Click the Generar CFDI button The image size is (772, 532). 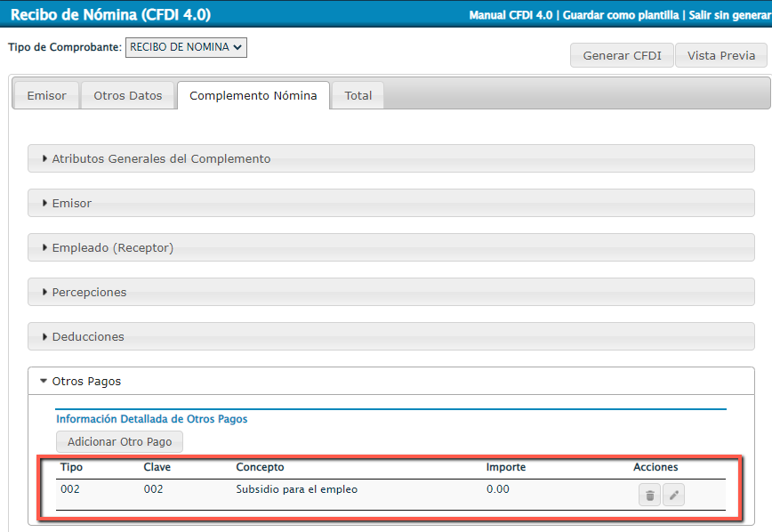tap(622, 55)
